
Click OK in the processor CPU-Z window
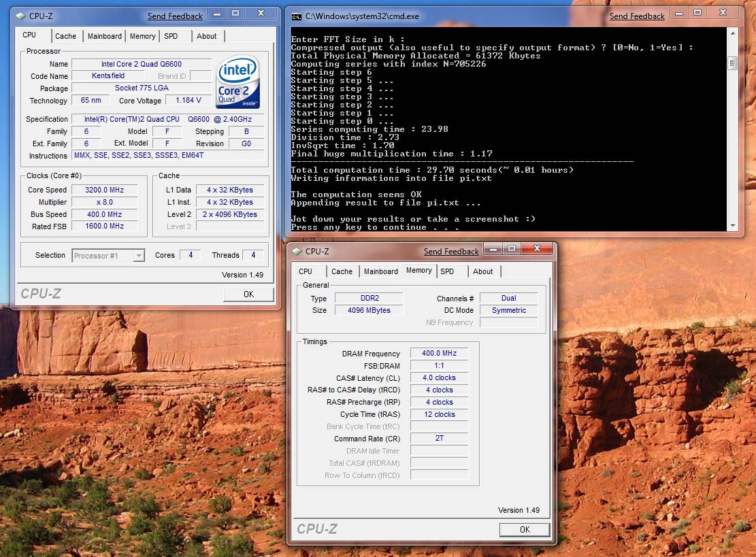click(248, 294)
